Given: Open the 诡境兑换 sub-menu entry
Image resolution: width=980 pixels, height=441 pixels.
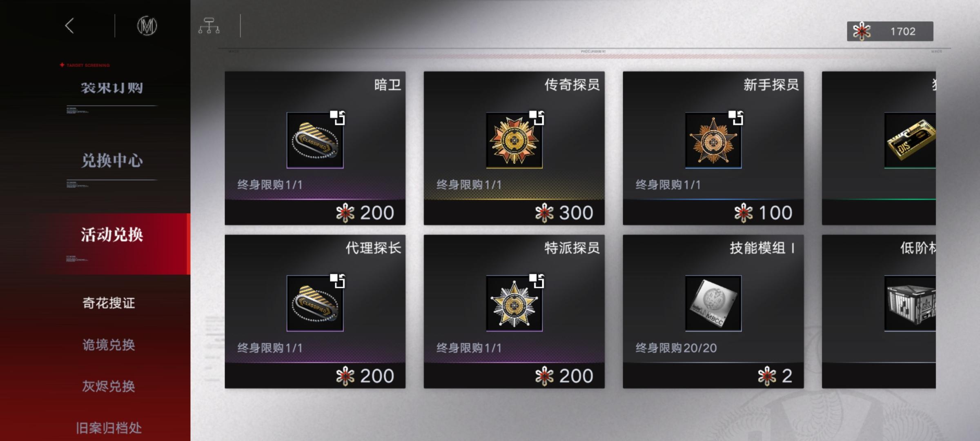Looking at the screenshot, I should (x=109, y=345).
